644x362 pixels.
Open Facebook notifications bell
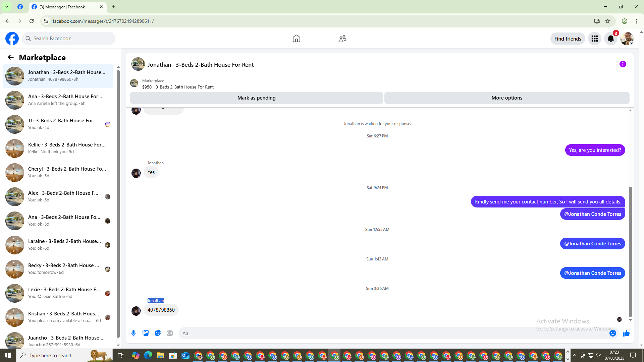[610, 39]
